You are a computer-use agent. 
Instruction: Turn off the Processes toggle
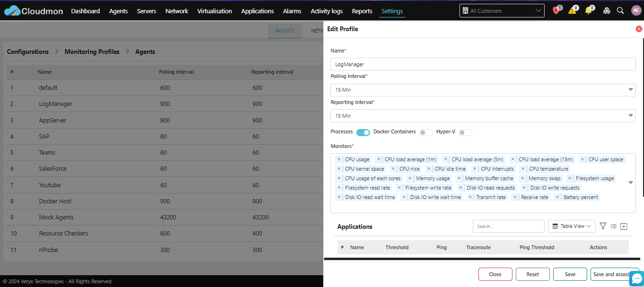coord(363,132)
